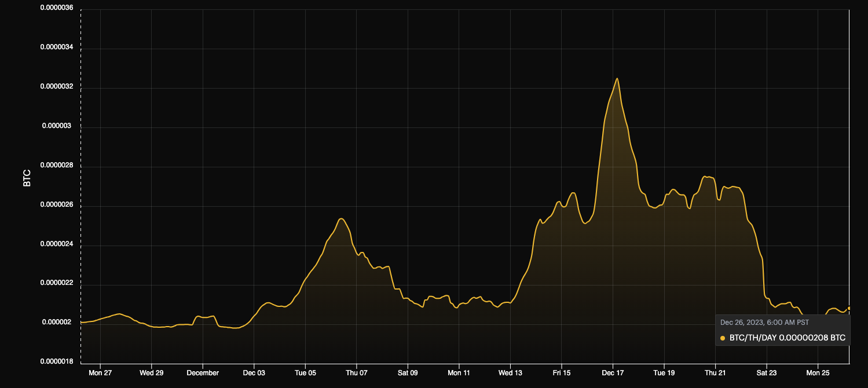Click the highlighted data point at chart end
Screen dimensions: 868x388
(849, 308)
